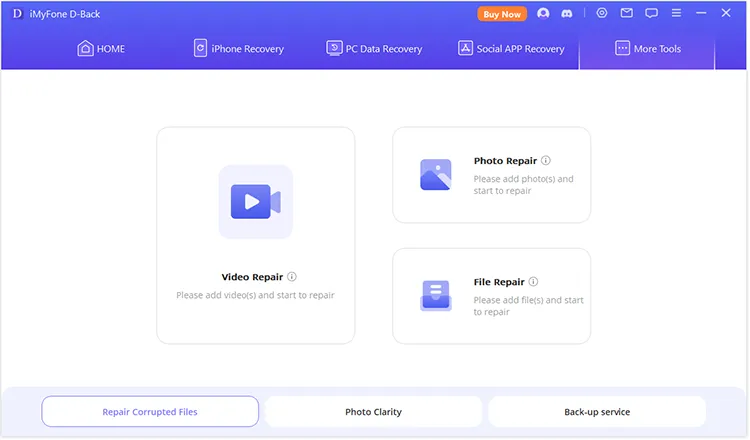The image size is (750, 440).
Task: Click the Photo Repair title text
Action: [505, 161]
